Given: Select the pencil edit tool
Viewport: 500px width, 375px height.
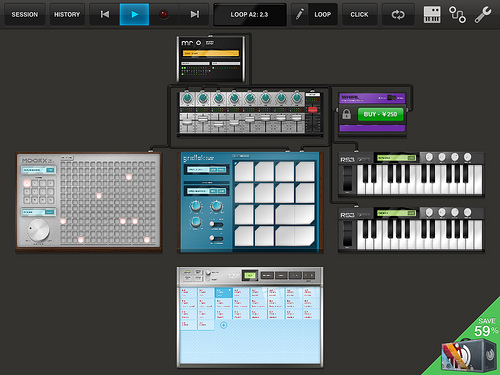Looking at the screenshot, I should pyautogui.click(x=300, y=14).
